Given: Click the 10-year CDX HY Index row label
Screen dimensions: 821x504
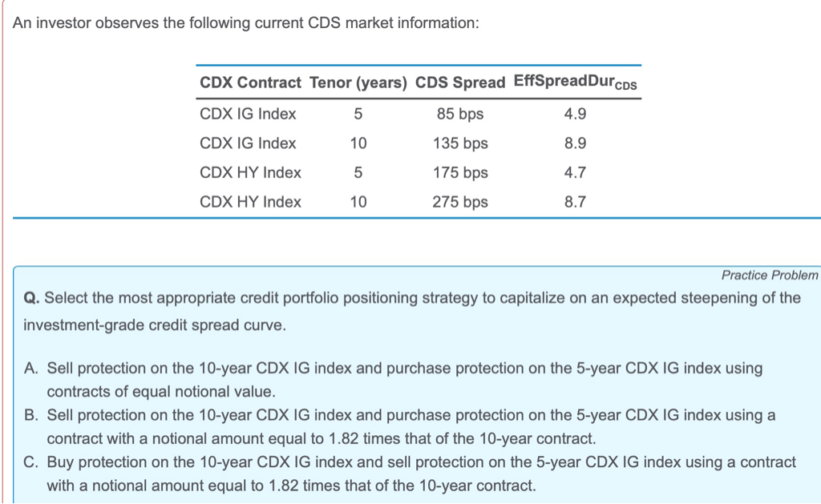Looking at the screenshot, I should 250,201.
